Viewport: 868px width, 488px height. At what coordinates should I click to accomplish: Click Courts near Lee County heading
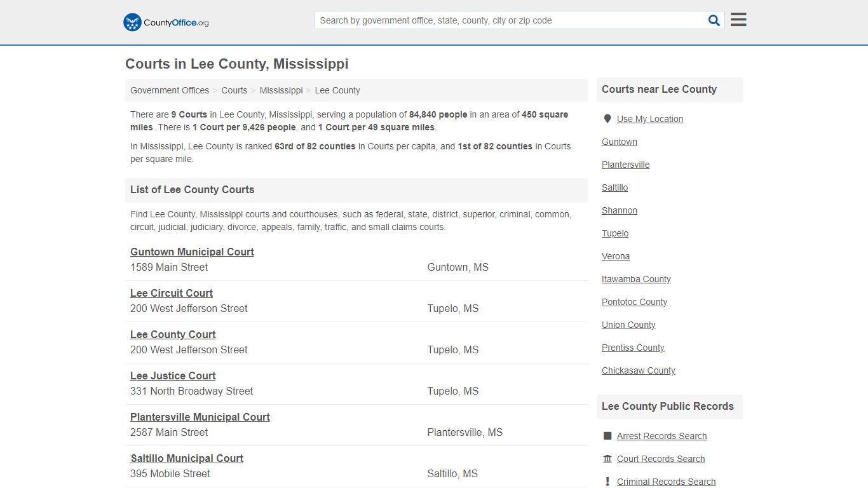click(659, 90)
